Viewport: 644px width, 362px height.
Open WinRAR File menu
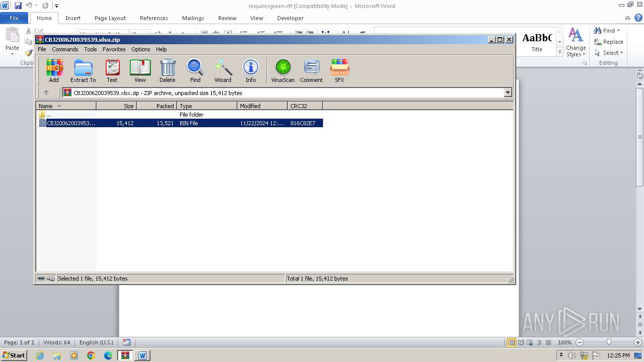[x=42, y=49]
